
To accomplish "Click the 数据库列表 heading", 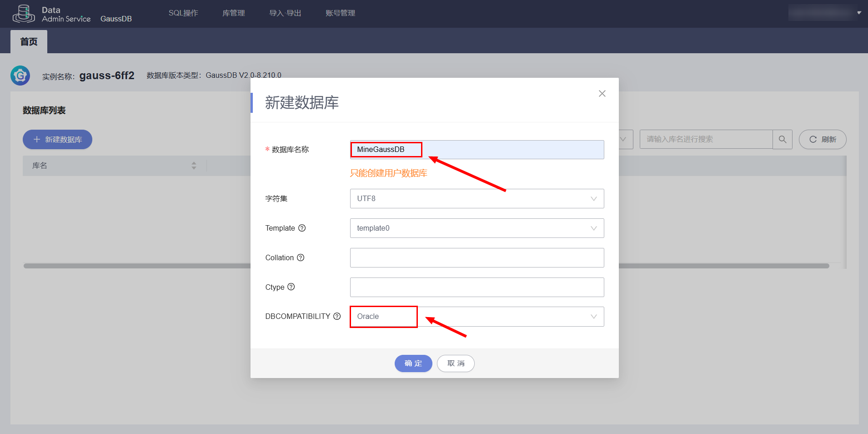I will pos(44,111).
